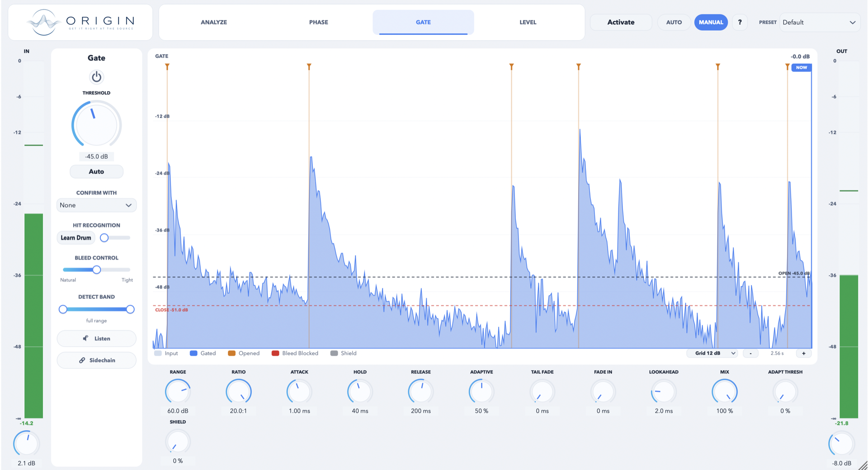Select Manual mode

[x=711, y=22]
